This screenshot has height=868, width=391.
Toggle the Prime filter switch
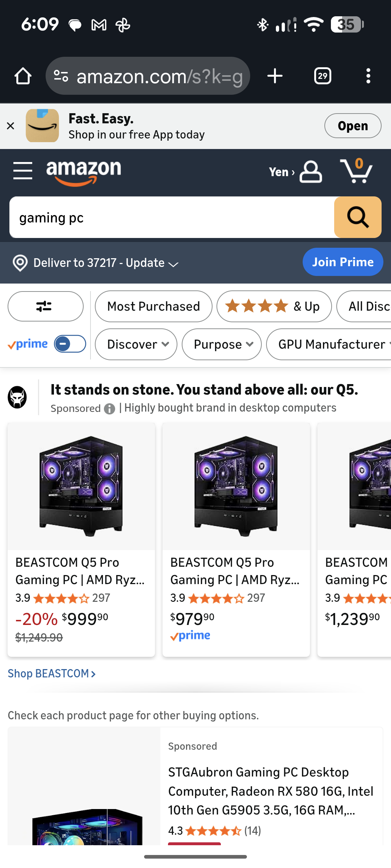(70, 344)
